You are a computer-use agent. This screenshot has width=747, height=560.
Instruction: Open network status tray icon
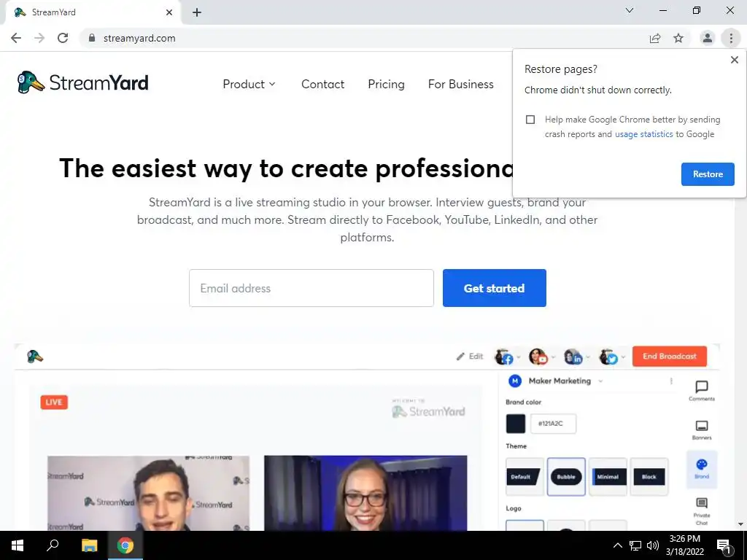(635, 545)
